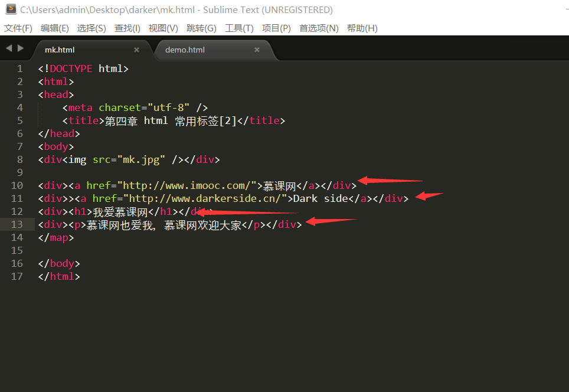Open the 查找(I) menu
Image resolution: width=569 pixels, height=392 pixels.
(127, 28)
